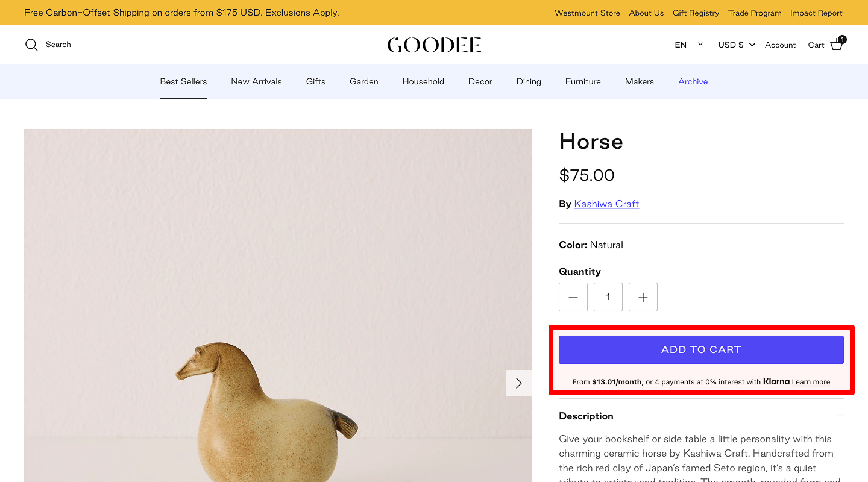Increase quantity with plus button
Viewport: 868px width, 482px height.
pyautogui.click(x=643, y=297)
